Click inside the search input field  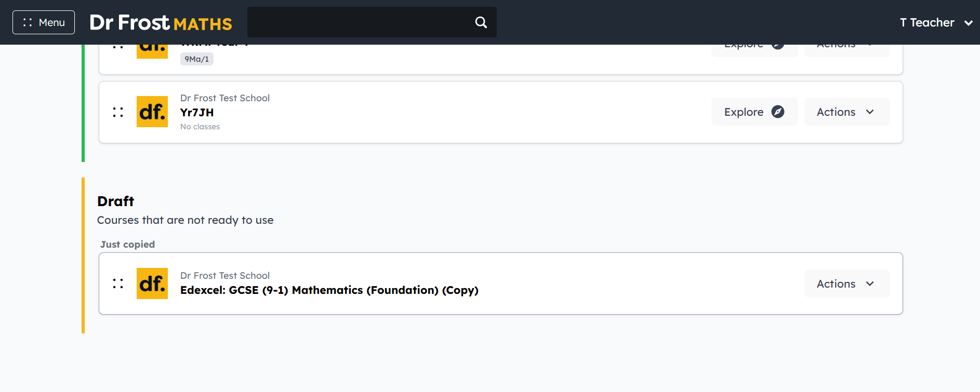click(359, 22)
